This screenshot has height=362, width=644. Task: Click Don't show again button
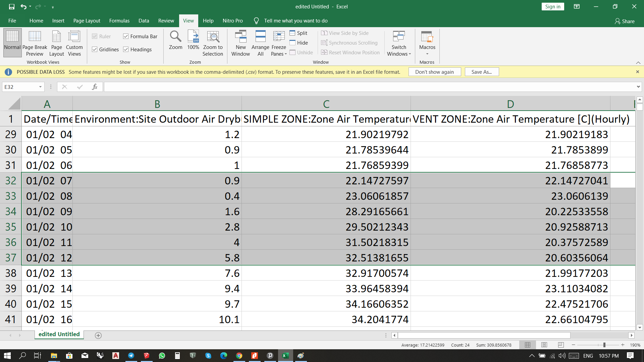(434, 72)
